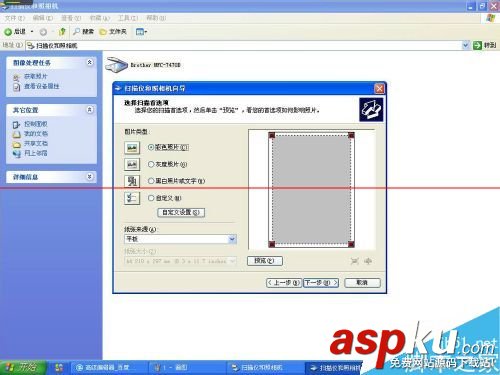
Task: Click the Back (上一步) wizard button
Action: tap(284, 283)
